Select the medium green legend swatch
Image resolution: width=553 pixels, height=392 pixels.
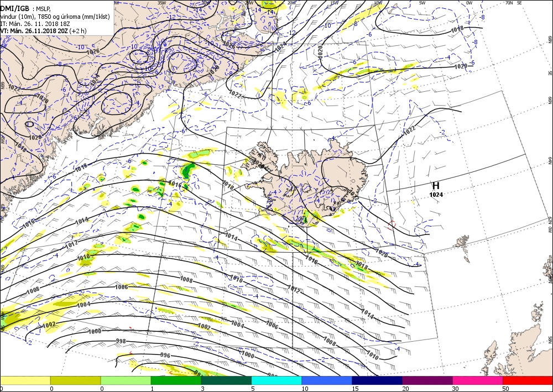[176, 380]
